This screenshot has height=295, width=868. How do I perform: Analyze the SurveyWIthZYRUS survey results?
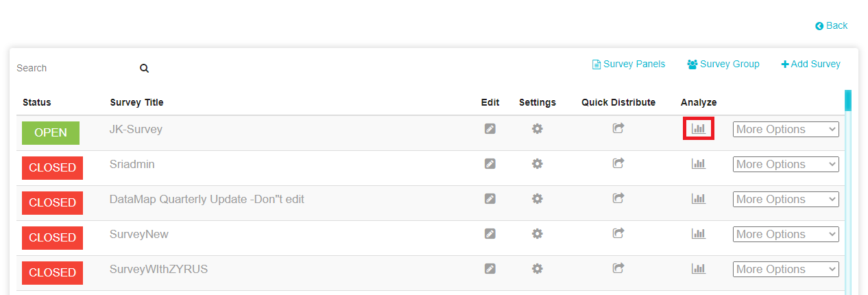pos(699,268)
